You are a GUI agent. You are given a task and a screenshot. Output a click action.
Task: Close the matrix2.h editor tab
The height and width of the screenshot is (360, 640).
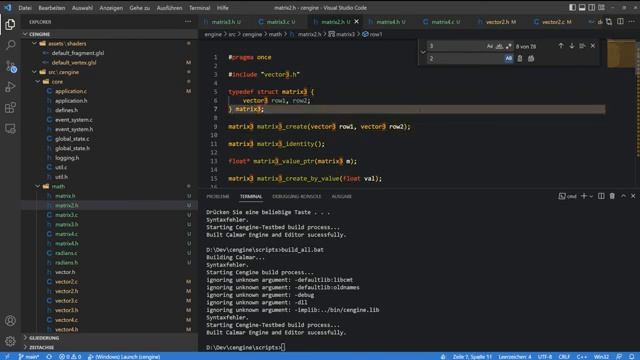[x=356, y=22]
